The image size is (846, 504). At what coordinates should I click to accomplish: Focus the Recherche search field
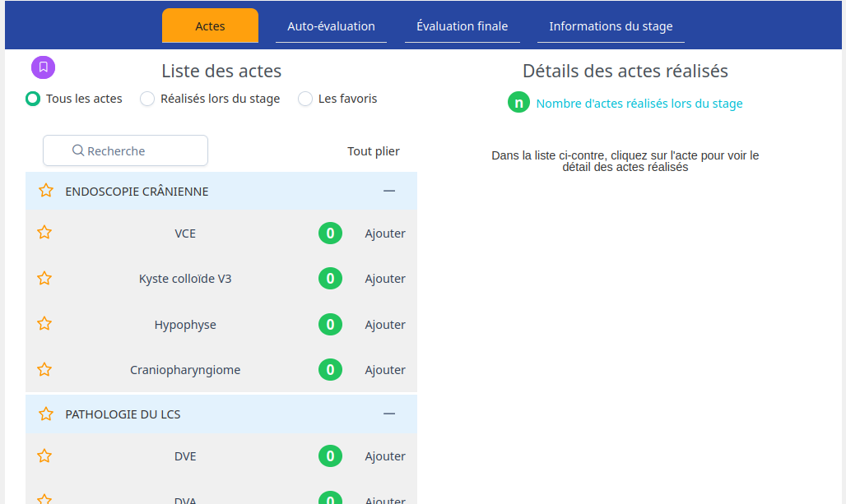[125, 150]
